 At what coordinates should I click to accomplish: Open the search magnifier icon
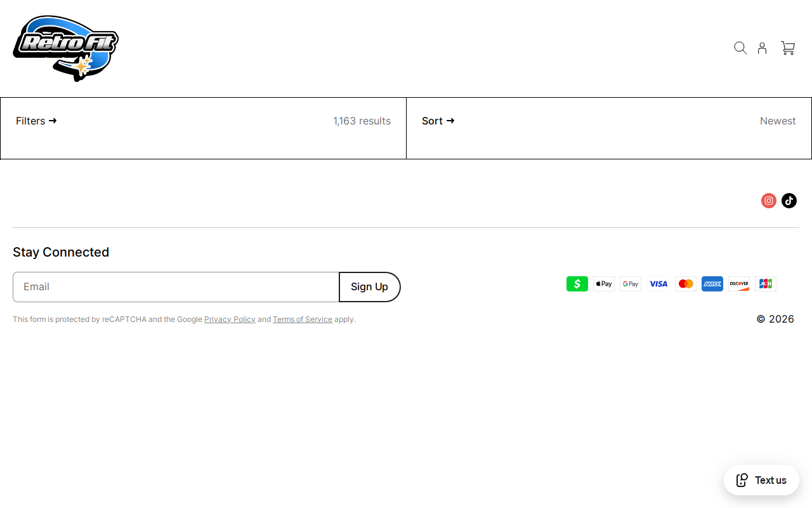(x=740, y=48)
